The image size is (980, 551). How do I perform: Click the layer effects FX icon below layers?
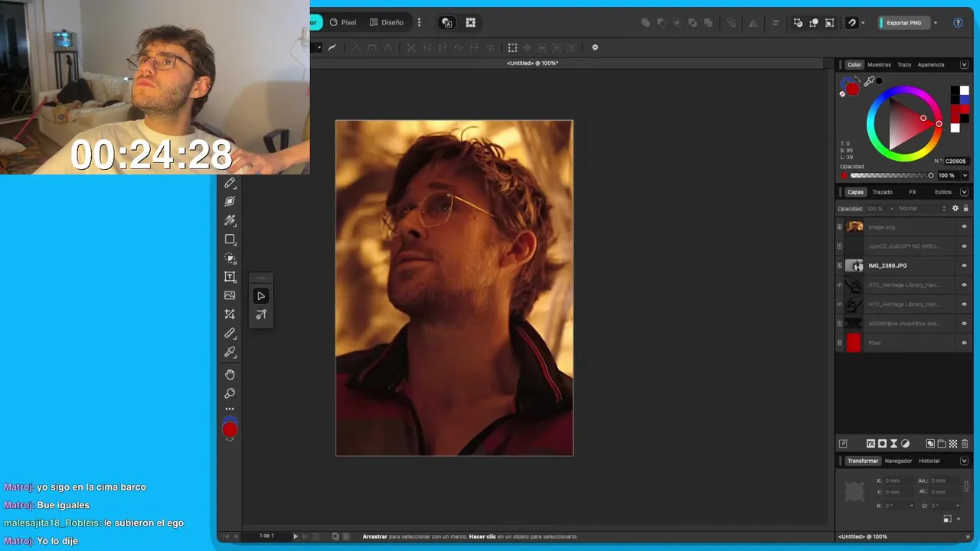point(871,444)
